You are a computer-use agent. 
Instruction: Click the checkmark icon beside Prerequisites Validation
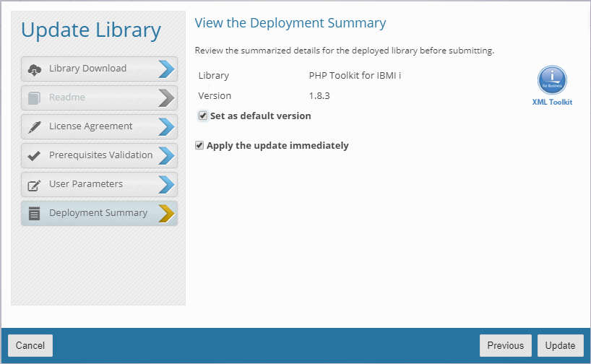tap(34, 156)
